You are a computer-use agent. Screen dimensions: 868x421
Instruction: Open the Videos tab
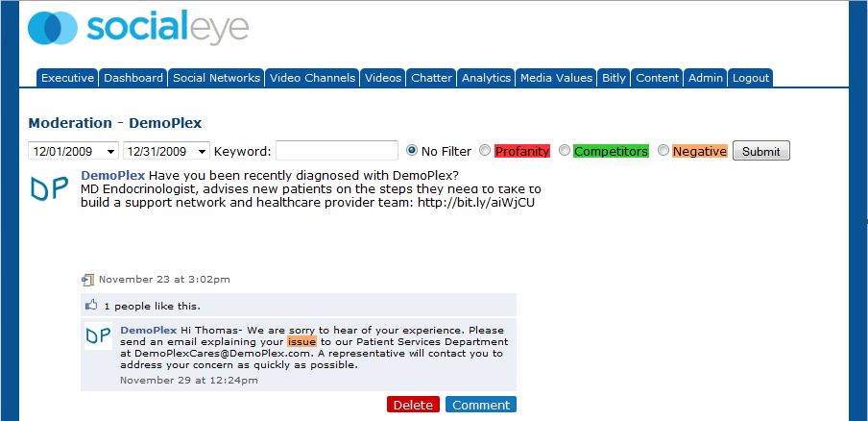tap(383, 78)
